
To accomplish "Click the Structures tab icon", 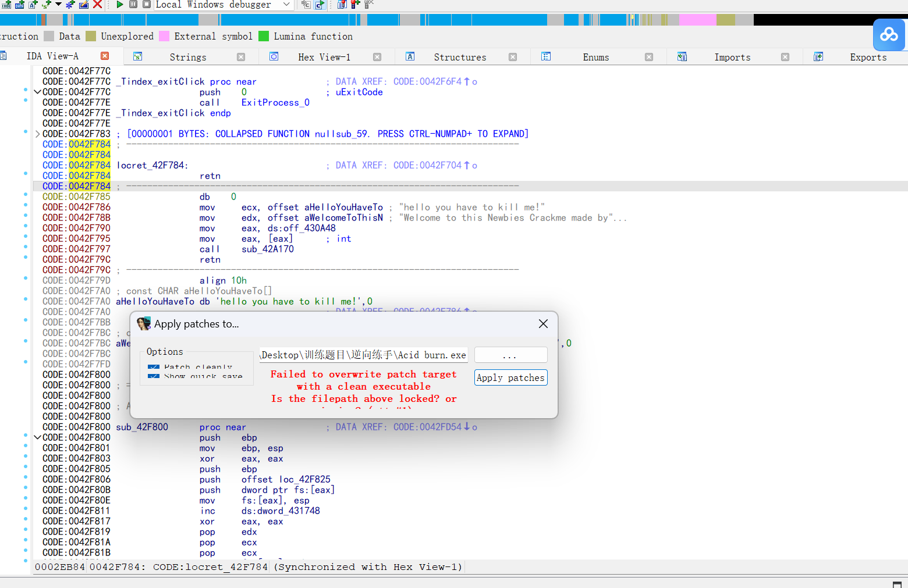I will (x=410, y=56).
